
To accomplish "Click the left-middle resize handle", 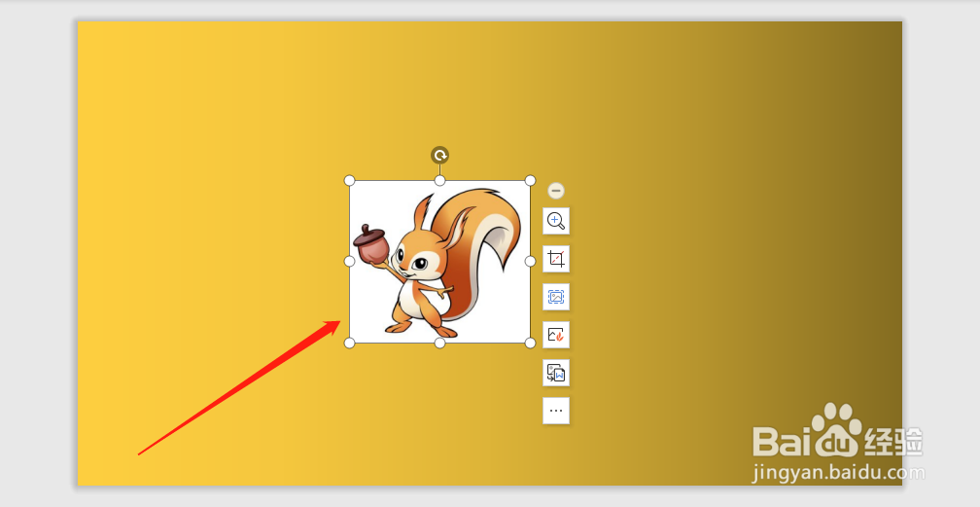I will [x=350, y=261].
